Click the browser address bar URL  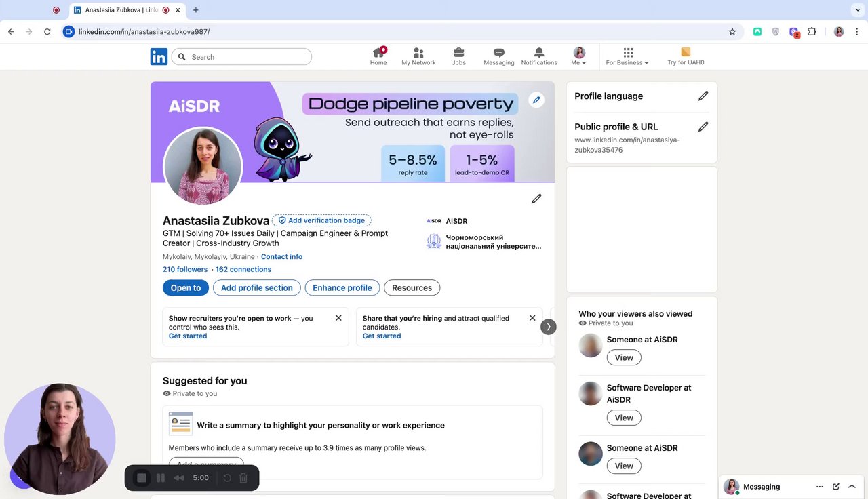[x=144, y=31]
